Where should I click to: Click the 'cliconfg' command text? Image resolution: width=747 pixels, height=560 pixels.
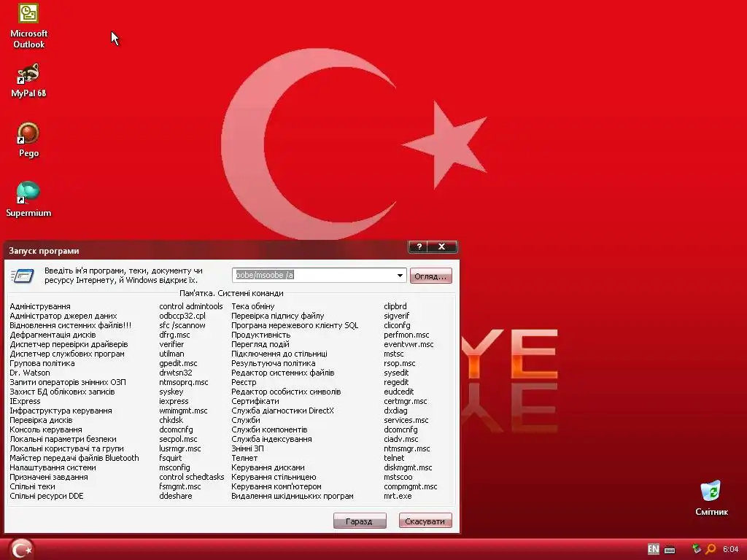click(398, 325)
